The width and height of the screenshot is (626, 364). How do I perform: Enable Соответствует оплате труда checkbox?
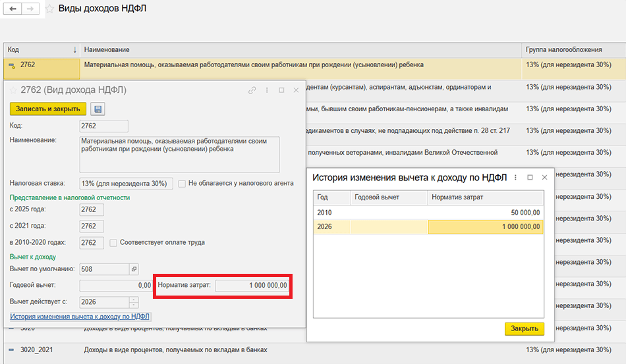click(113, 243)
